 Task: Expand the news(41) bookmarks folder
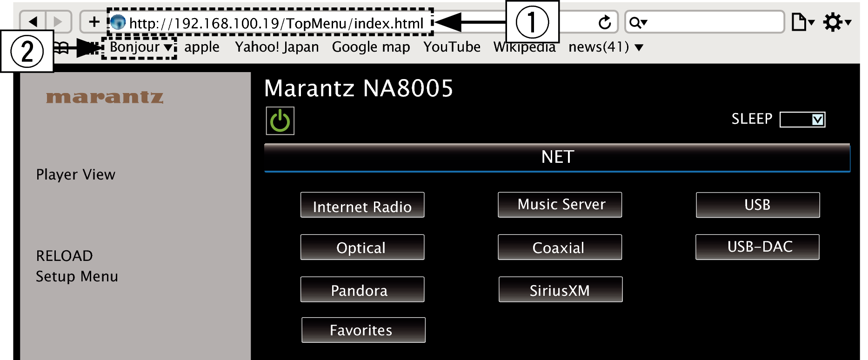coord(606,47)
